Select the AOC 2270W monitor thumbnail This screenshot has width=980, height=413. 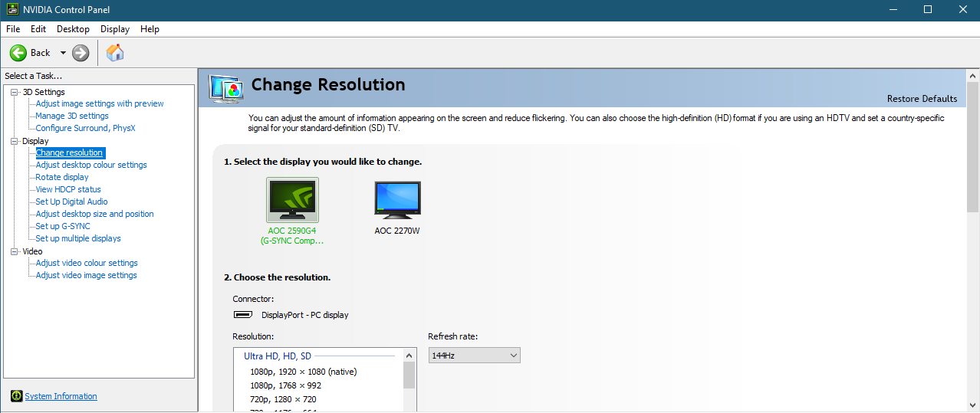click(x=397, y=201)
